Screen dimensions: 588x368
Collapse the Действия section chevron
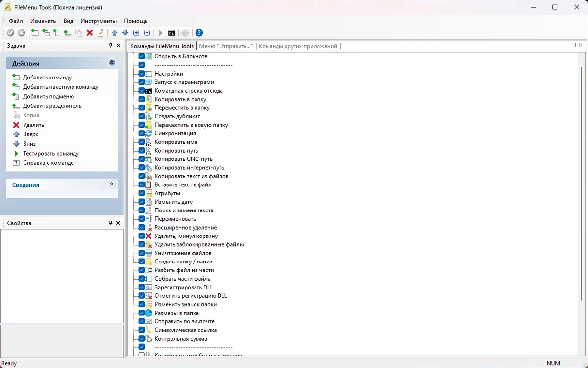coord(112,63)
